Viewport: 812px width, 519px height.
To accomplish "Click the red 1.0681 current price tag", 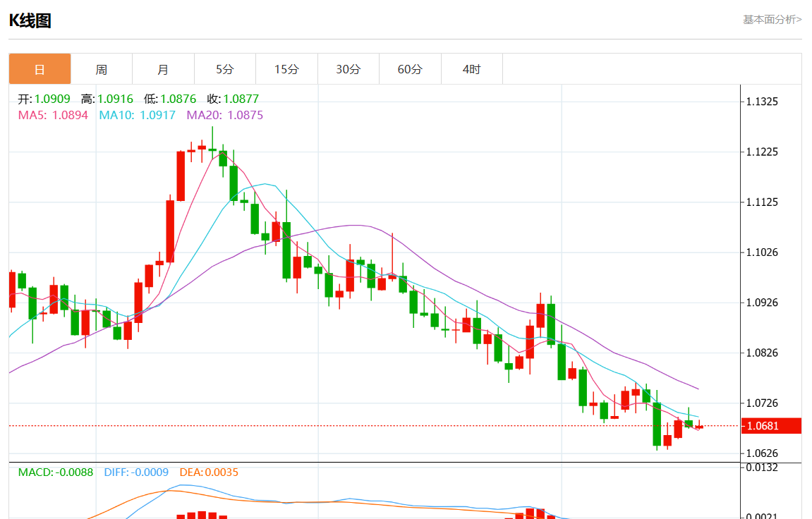I will coord(771,426).
